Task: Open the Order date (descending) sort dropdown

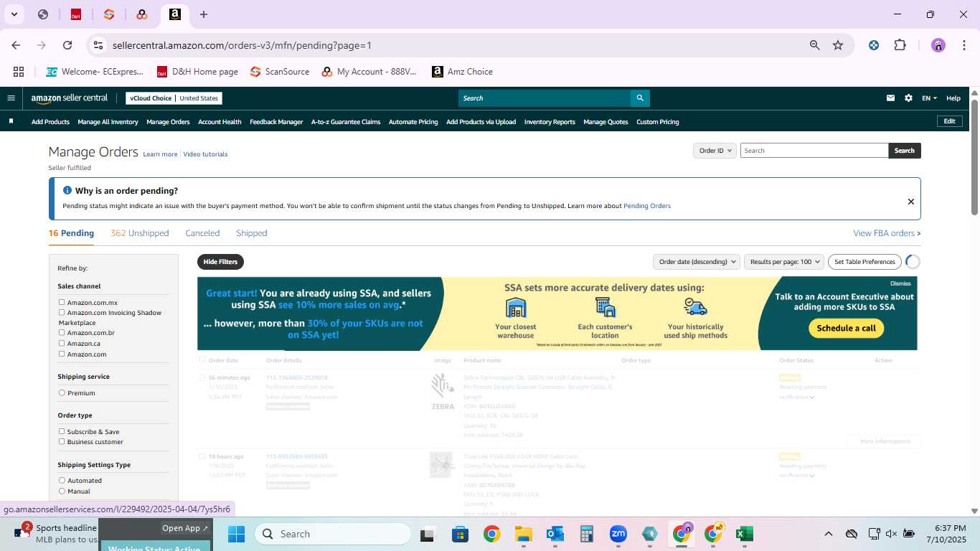Action: click(697, 262)
